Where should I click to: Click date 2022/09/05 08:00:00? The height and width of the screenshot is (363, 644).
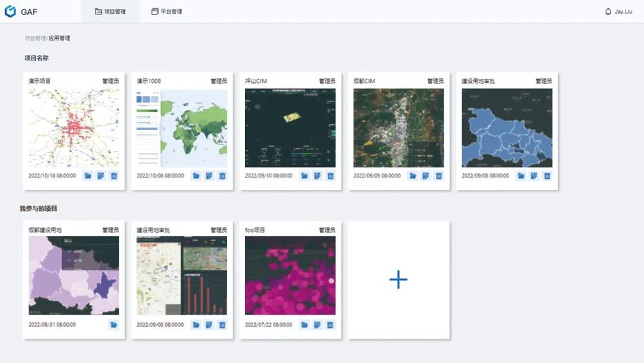(x=377, y=176)
